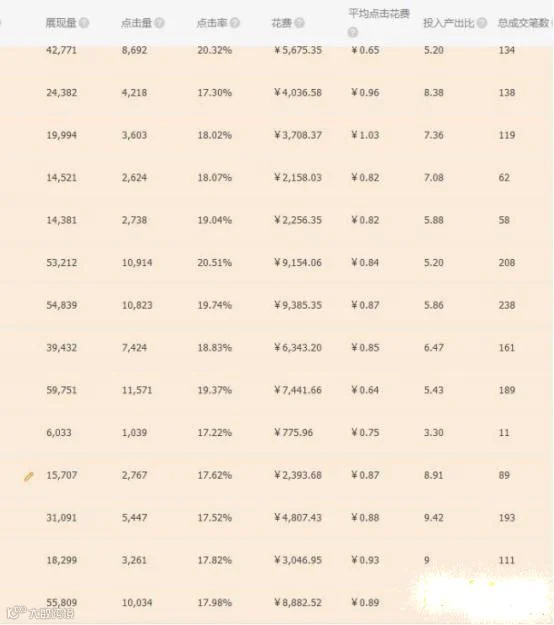Sort by the 点击量 column header

137,23
